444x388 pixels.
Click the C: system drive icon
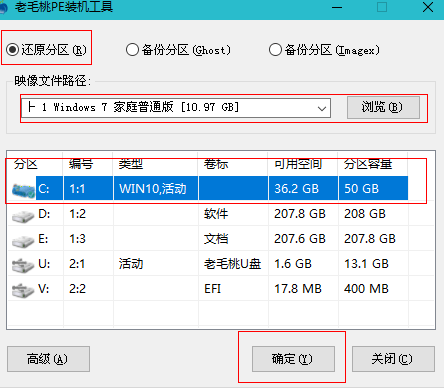pyautogui.click(x=23, y=190)
